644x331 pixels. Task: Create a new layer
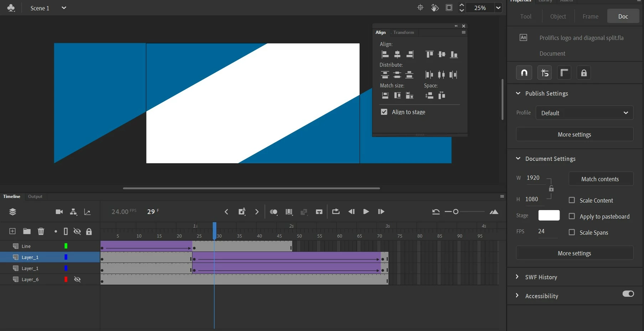(x=12, y=231)
